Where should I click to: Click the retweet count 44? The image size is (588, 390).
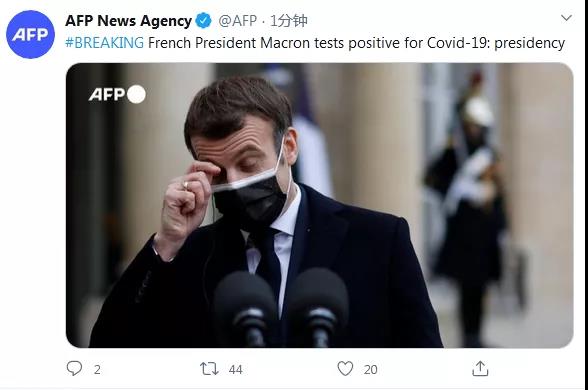pos(236,370)
